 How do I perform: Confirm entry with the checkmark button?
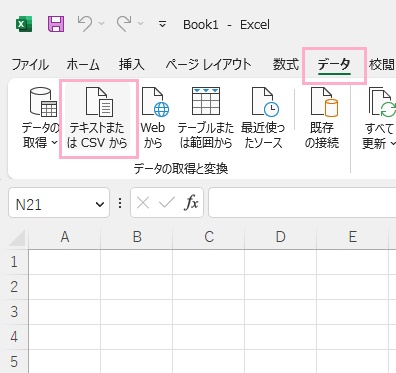point(167,202)
